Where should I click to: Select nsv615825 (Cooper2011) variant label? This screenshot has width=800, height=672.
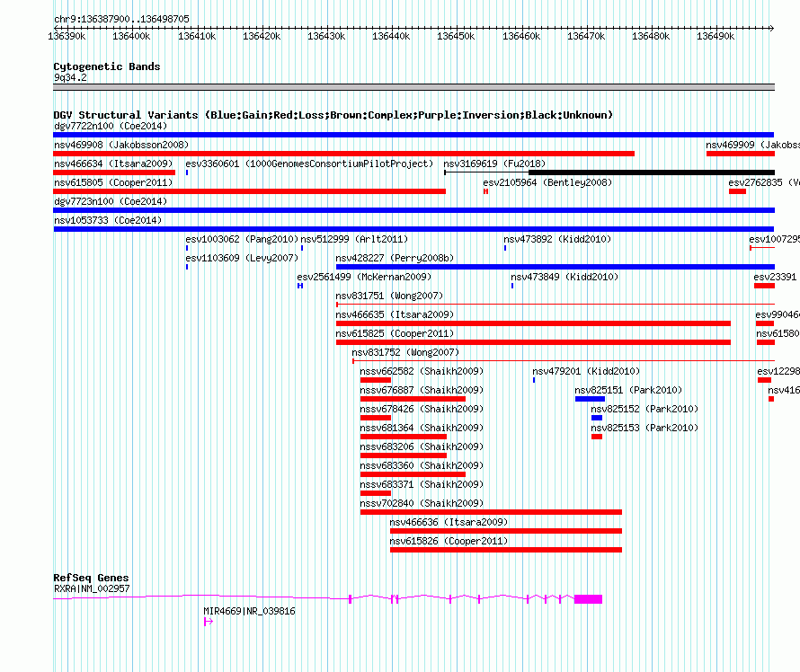click(x=395, y=333)
